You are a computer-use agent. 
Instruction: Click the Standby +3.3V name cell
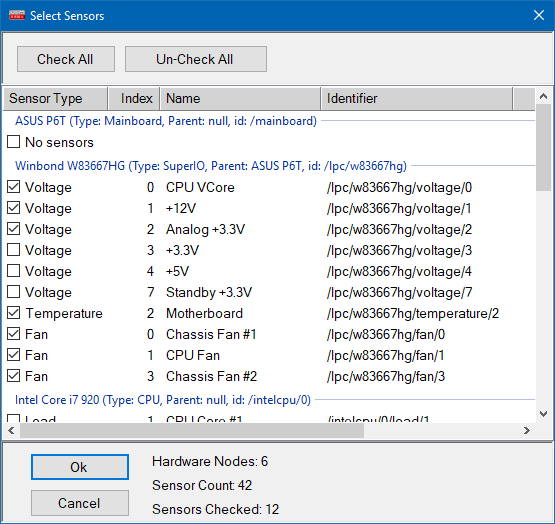pyautogui.click(x=209, y=292)
